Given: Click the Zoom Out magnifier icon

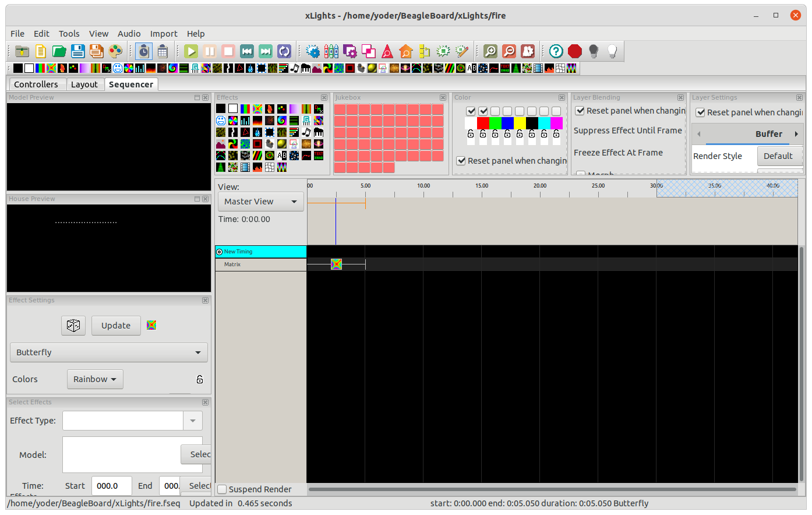Looking at the screenshot, I should (x=509, y=51).
